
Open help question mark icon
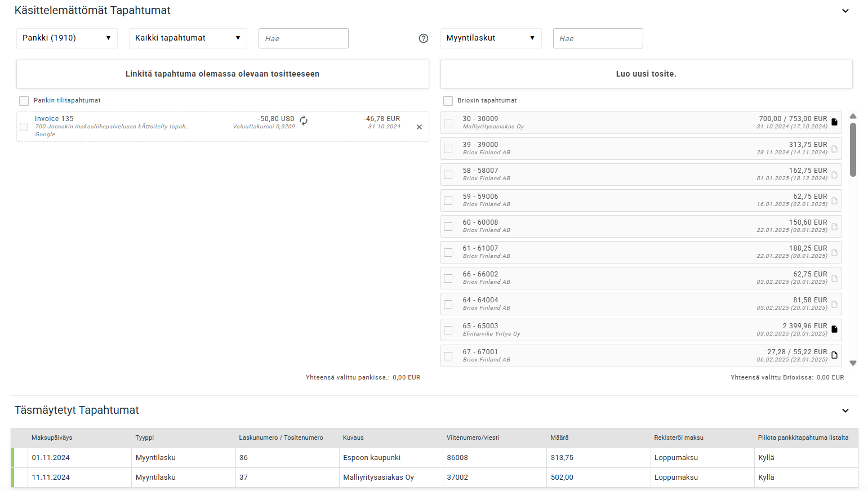point(424,38)
